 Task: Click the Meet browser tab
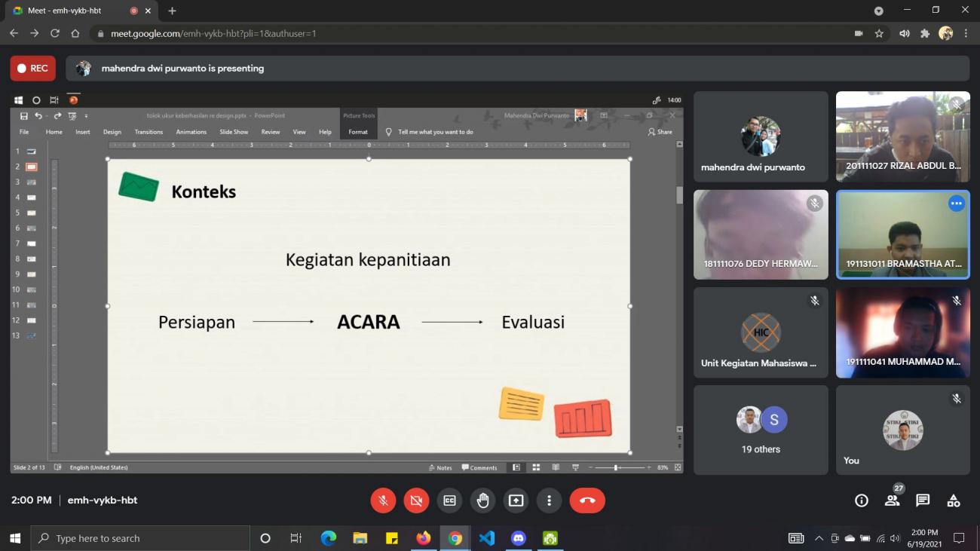(x=72, y=11)
